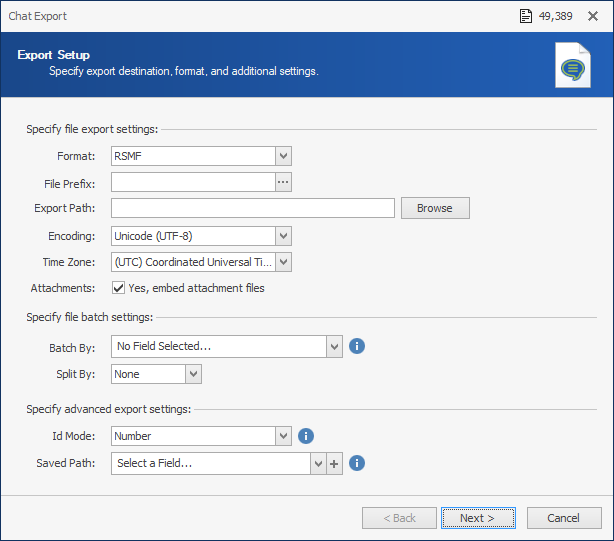Click into the Export Path text field
The width and height of the screenshot is (614, 541).
pos(253,208)
